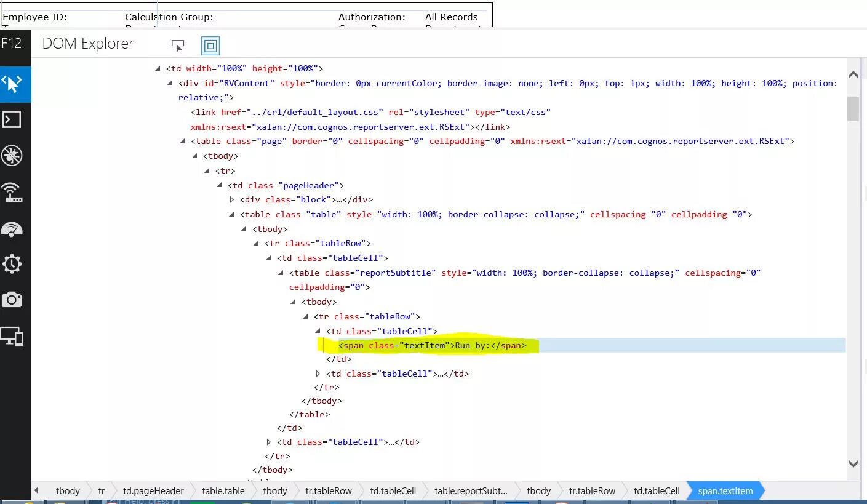Open the Memory tool with camera icon
The width and height of the screenshot is (867, 504).
[12, 300]
